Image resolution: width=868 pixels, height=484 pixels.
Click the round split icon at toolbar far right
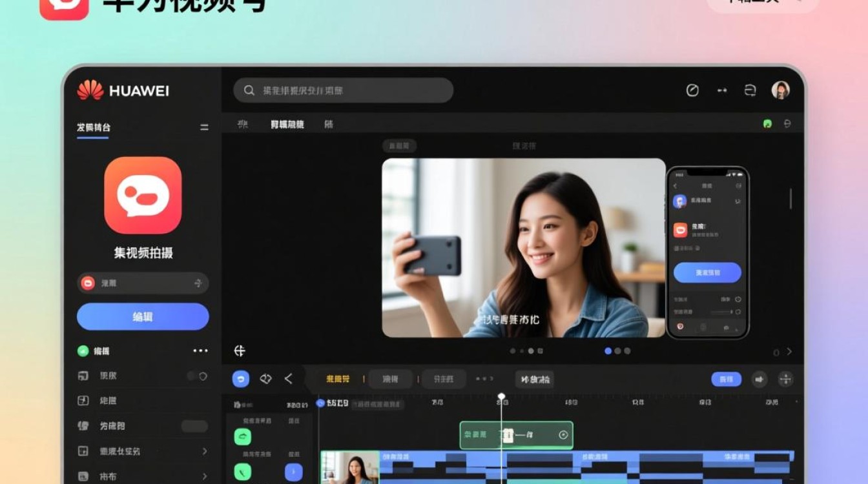coord(785,379)
